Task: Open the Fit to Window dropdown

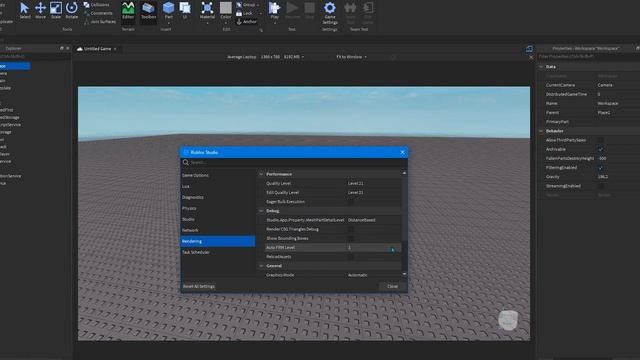Action: [351, 57]
